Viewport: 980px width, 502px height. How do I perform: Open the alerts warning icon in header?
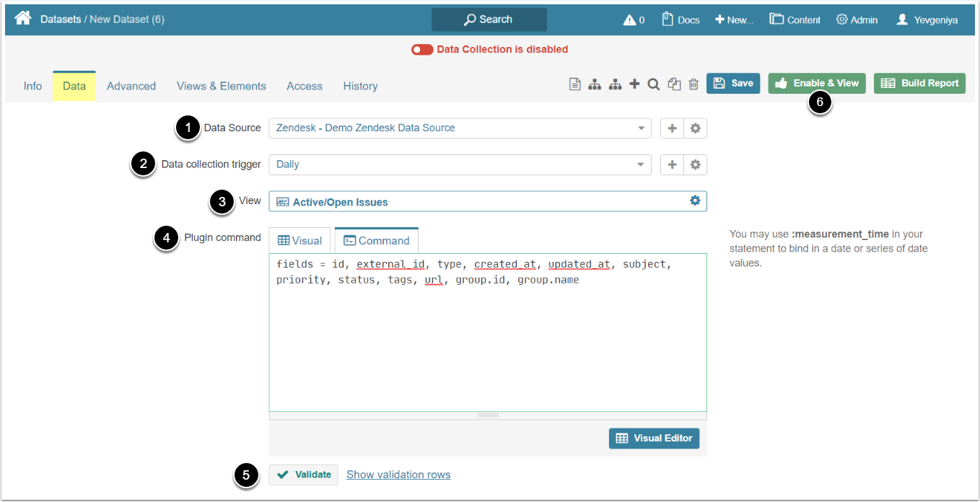point(634,20)
